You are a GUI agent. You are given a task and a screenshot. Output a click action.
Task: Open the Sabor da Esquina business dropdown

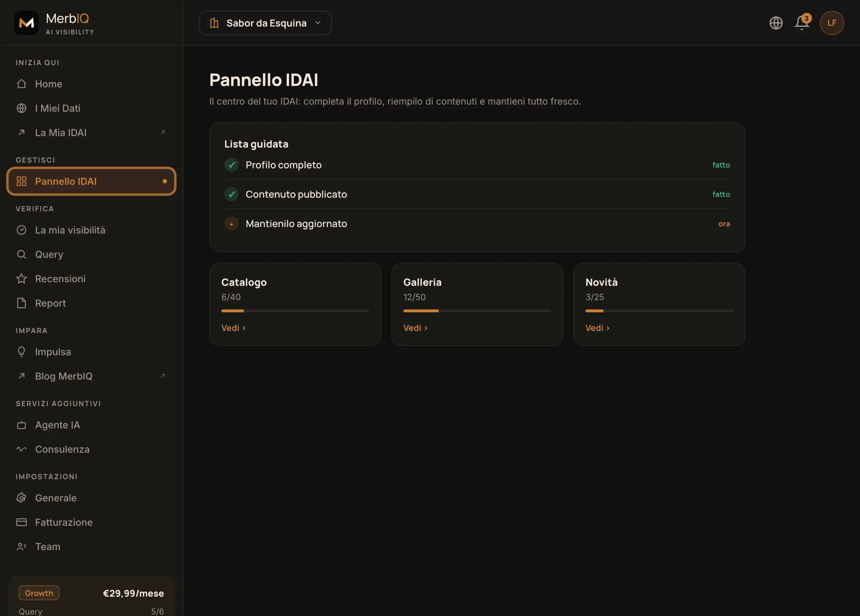266,23
